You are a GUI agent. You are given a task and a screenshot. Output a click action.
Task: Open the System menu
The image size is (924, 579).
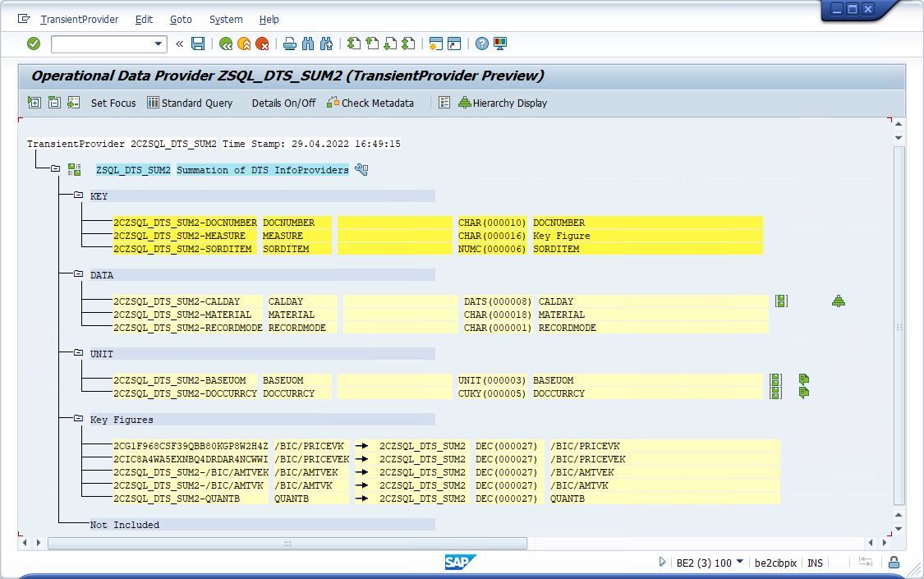[x=226, y=20]
